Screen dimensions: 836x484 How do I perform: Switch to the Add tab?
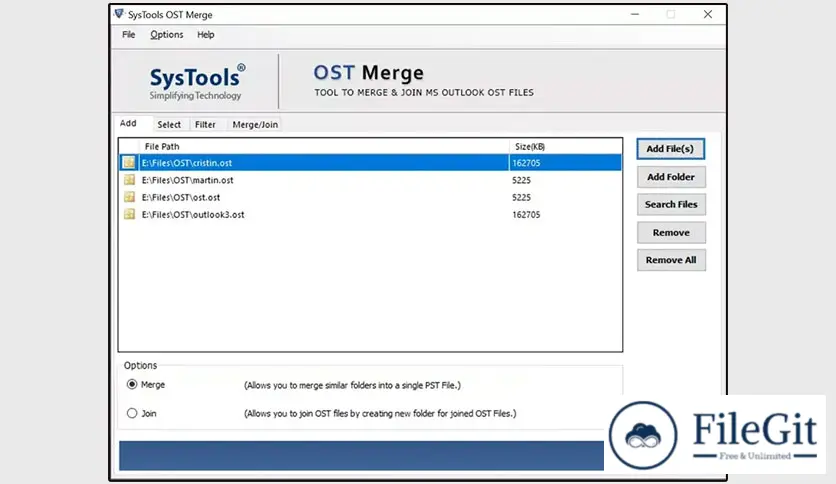[128, 123]
